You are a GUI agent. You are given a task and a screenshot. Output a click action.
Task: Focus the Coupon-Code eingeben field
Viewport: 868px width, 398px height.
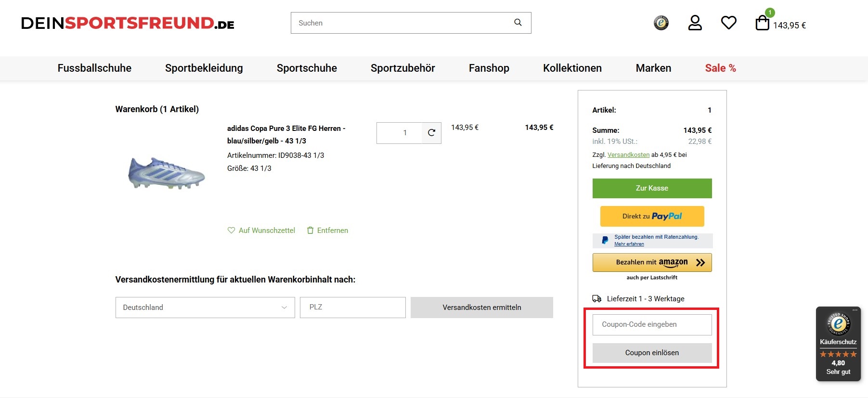point(652,325)
